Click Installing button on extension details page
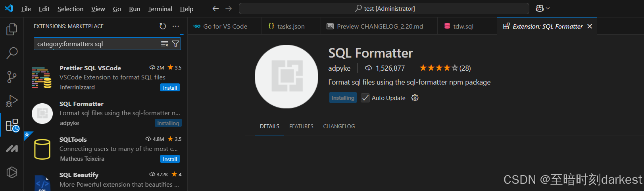This screenshot has width=644, height=191. [x=343, y=98]
